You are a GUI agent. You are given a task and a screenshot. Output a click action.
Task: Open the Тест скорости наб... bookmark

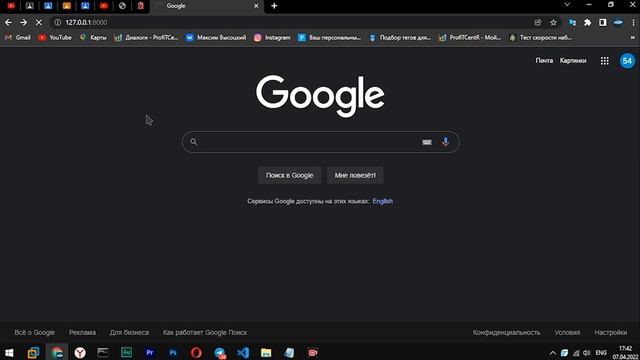[x=540, y=38]
